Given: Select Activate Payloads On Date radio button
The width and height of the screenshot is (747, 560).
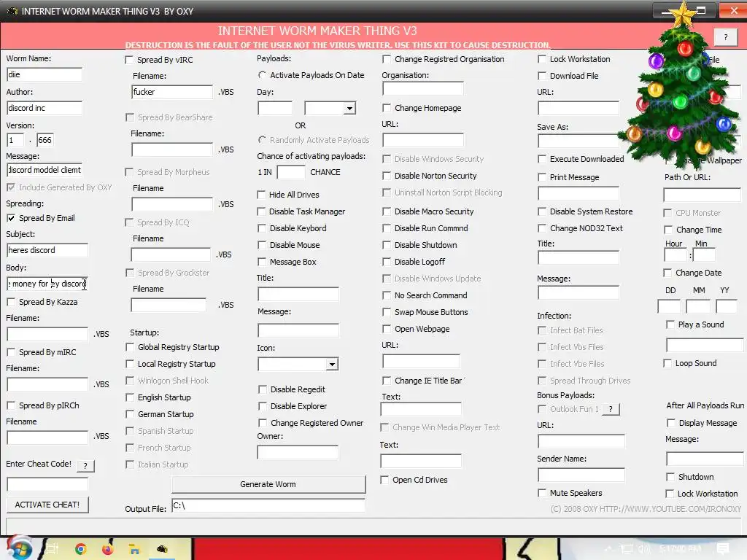Looking at the screenshot, I should (262, 75).
